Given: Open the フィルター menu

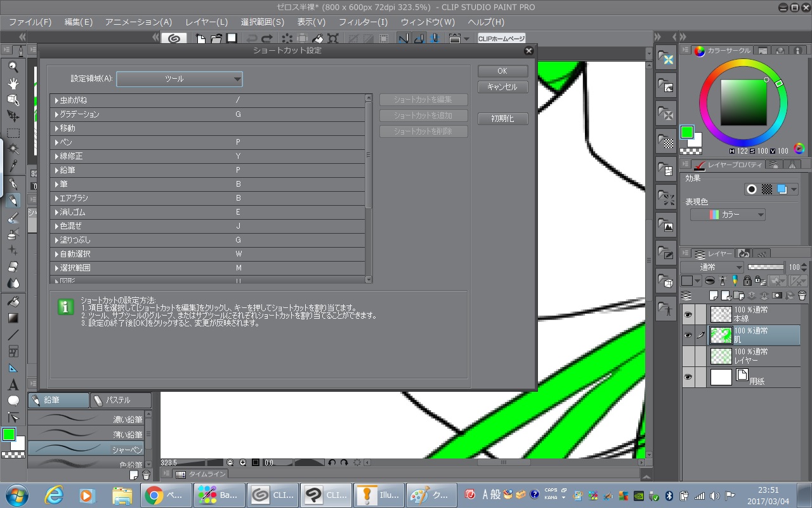Looking at the screenshot, I should (x=363, y=22).
